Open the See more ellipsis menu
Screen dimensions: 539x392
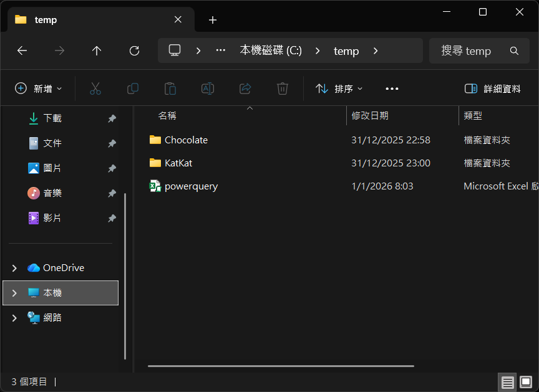pyautogui.click(x=392, y=88)
